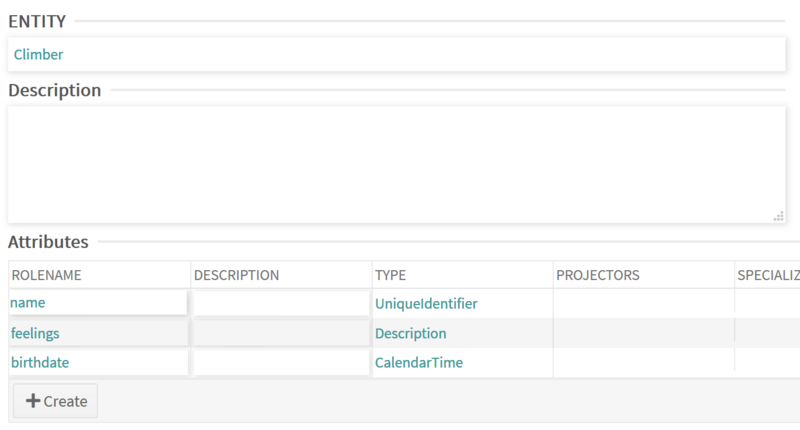Grab the Description text area resize handle
The image size is (800, 430).
[778, 215]
